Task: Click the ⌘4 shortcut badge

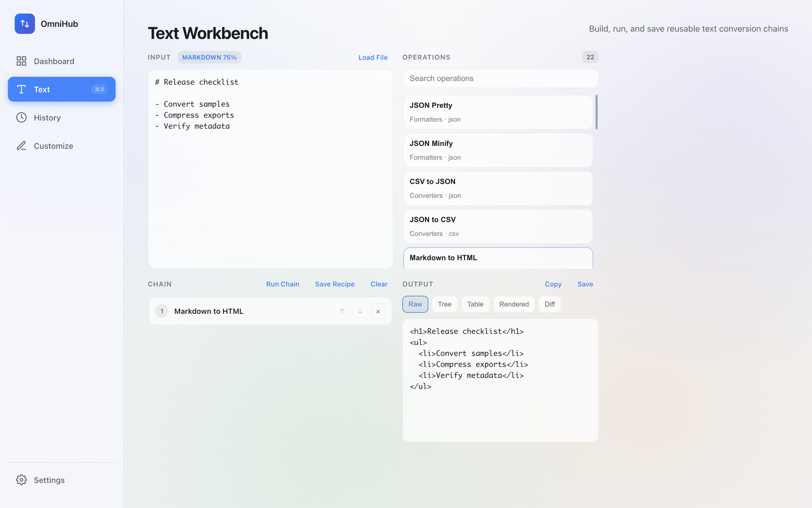Action: (x=99, y=89)
